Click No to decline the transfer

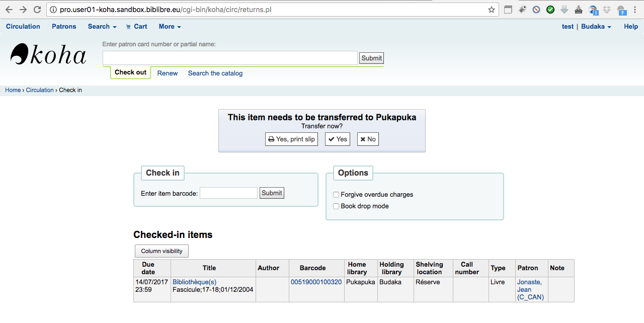pyautogui.click(x=368, y=139)
